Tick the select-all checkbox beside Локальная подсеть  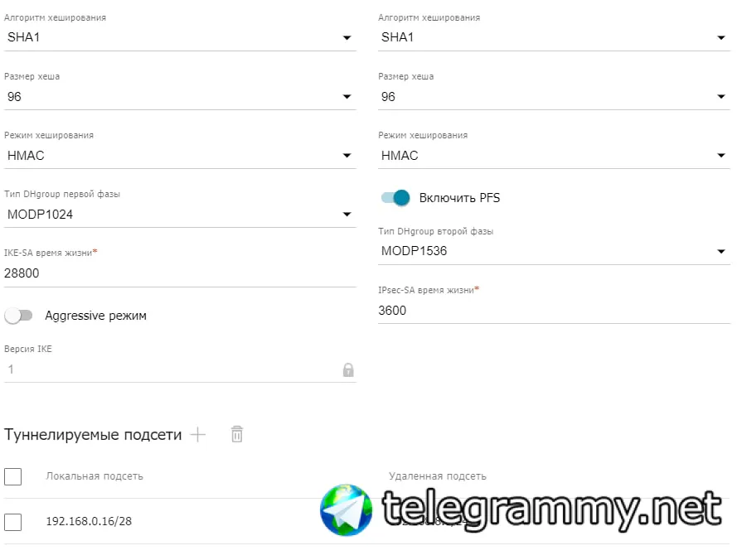pyautogui.click(x=12, y=476)
